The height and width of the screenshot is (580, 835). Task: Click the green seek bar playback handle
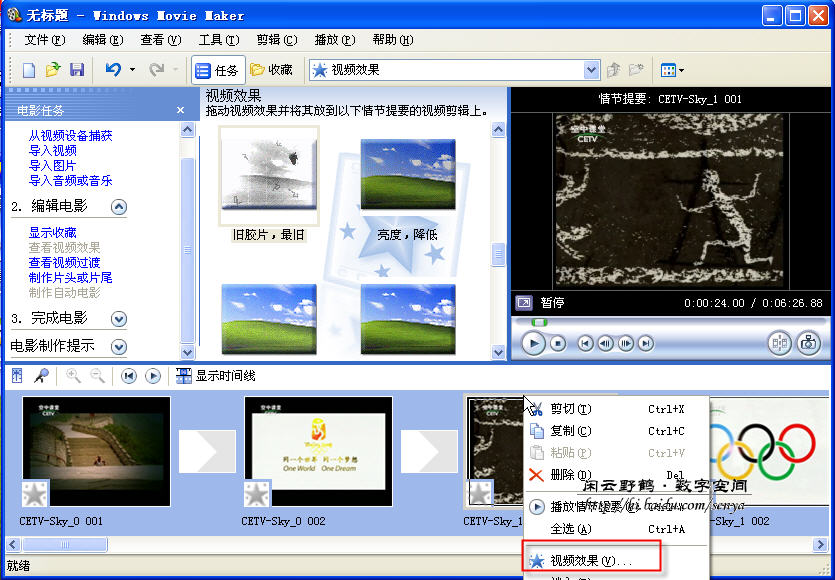point(539,322)
